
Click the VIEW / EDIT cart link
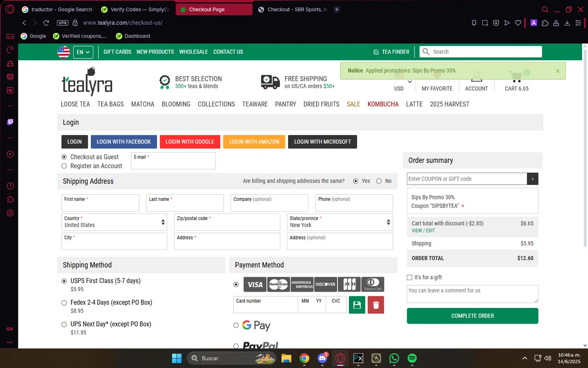pos(423,231)
